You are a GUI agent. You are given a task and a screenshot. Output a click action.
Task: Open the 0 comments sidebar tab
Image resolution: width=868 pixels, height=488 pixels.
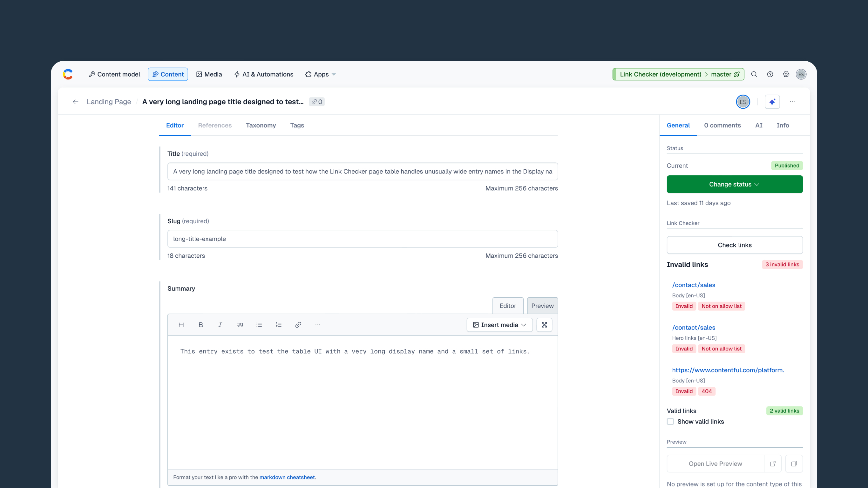[722, 125]
